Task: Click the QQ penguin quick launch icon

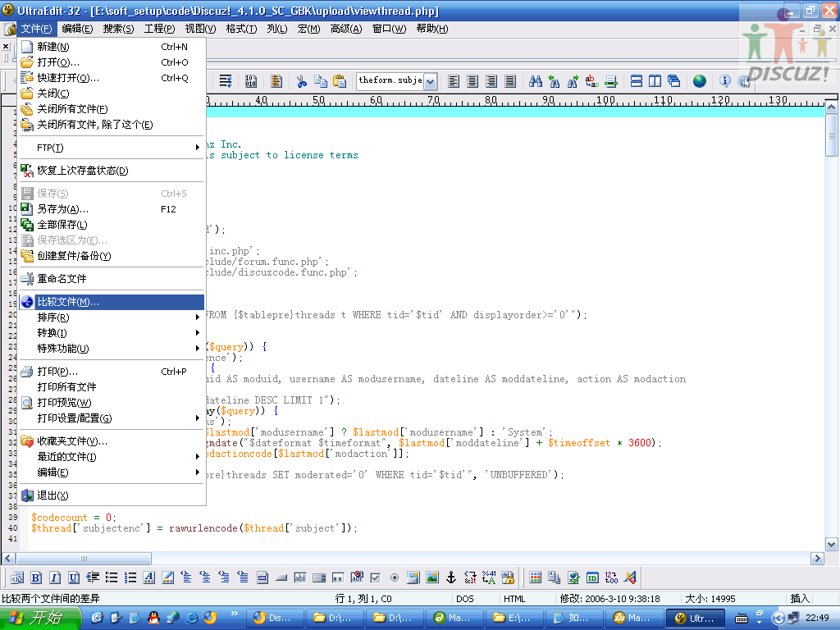Action: [x=153, y=618]
